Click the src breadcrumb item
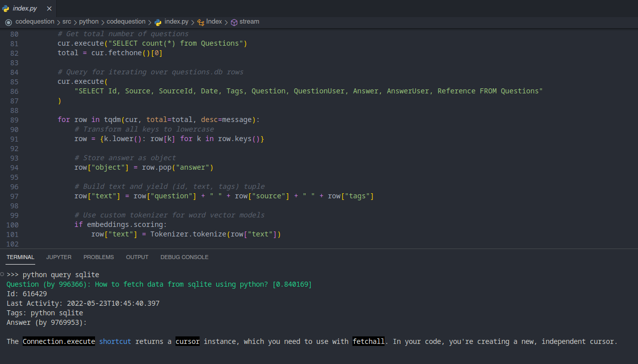The height and width of the screenshot is (364, 638). [66, 22]
